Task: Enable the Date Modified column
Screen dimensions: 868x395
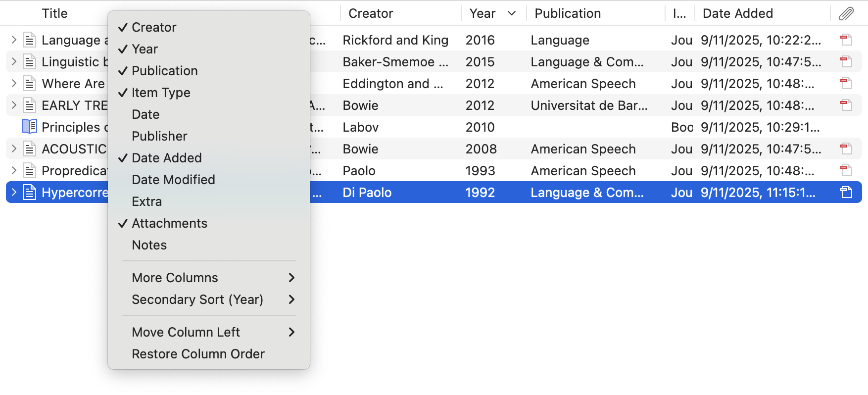Action: click(x=173, y=180)
